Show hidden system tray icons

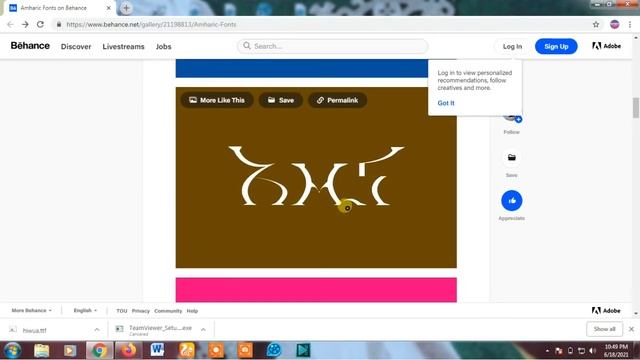[547, 351]
